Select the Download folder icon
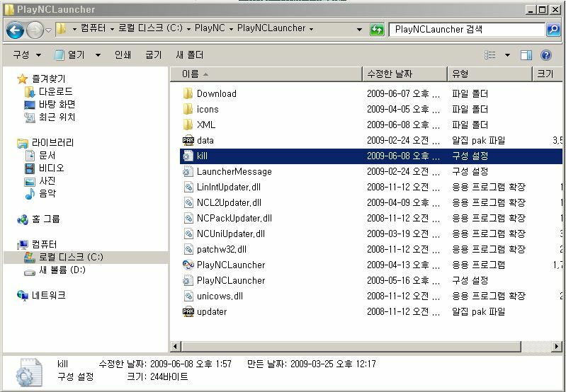 [188, 94]
